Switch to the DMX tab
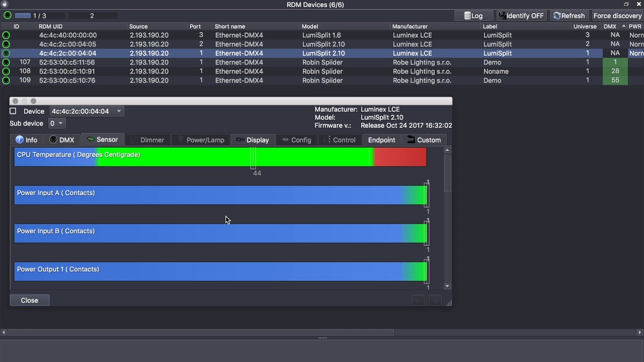The height and width of the screenshot is (362, 644). coord(62,140)
